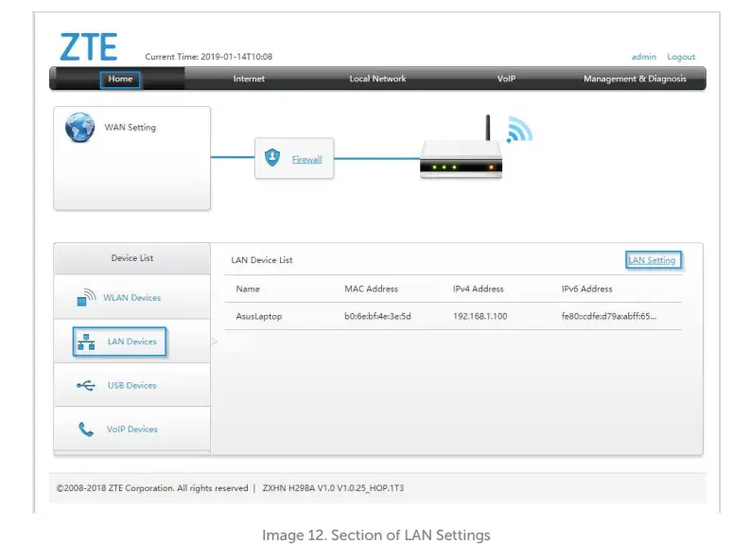Open the Internet menu
Image resolution: width=749 pixels, height=560 pixels.
point(249,79)
